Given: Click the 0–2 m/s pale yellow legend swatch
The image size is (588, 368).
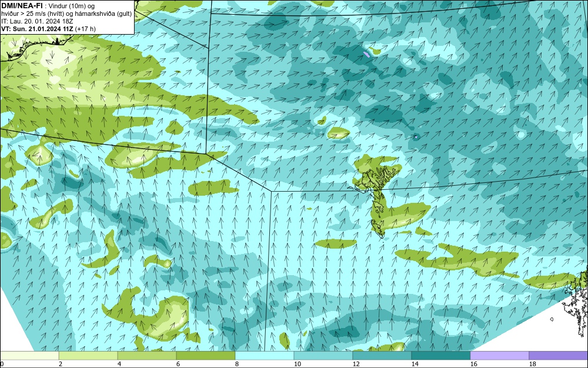Looking at the screenshot, I should coord(29,356).
